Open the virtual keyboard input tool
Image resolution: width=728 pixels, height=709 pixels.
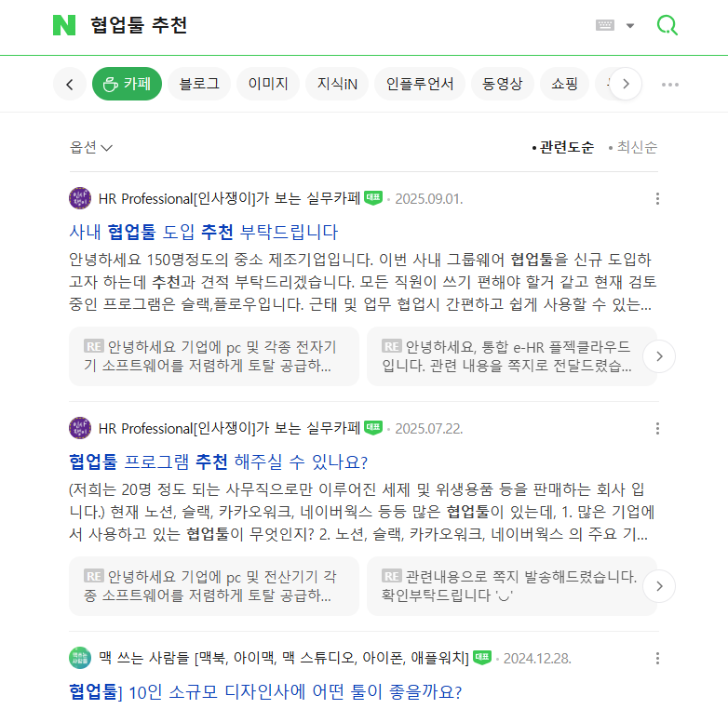point(605,25)
